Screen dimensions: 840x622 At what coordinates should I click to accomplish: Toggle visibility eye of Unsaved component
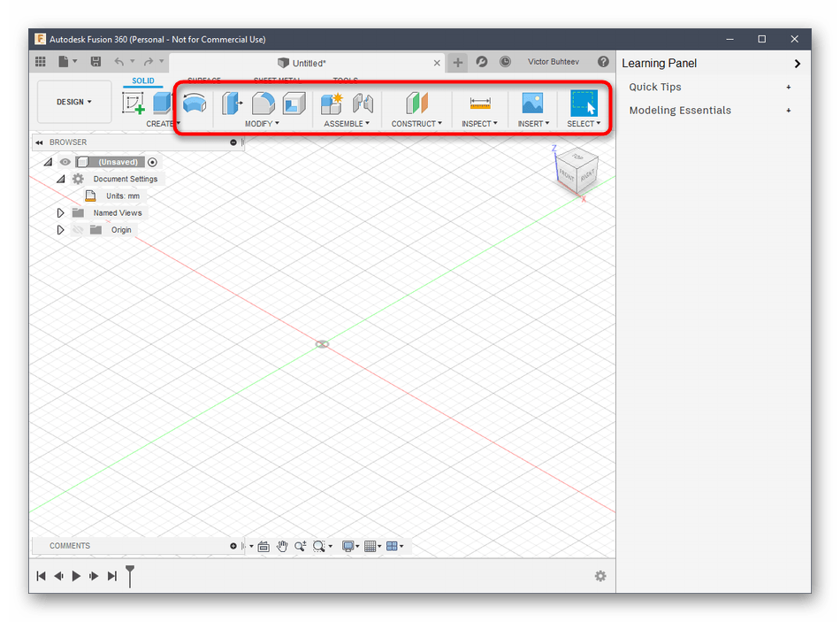point(65,162)
